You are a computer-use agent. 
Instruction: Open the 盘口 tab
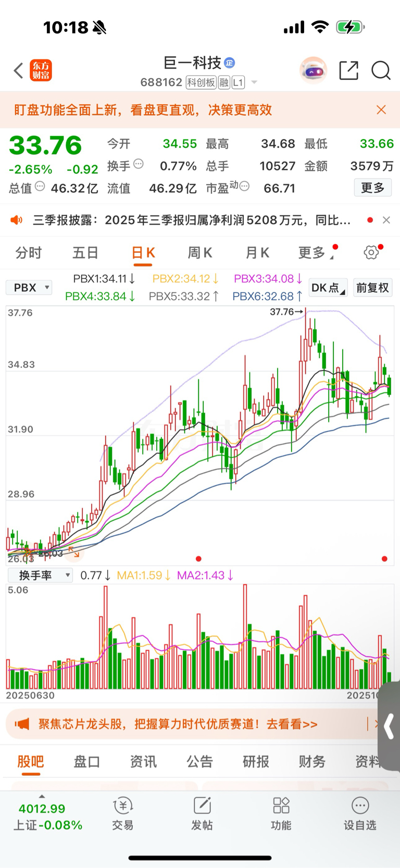tap(87, 762)
